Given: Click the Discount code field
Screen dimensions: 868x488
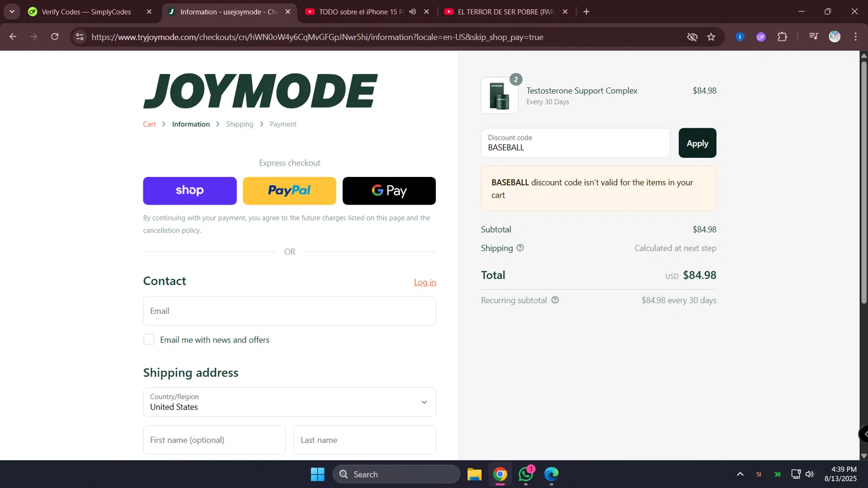Looking at the screenshot, I should [575, 143].
